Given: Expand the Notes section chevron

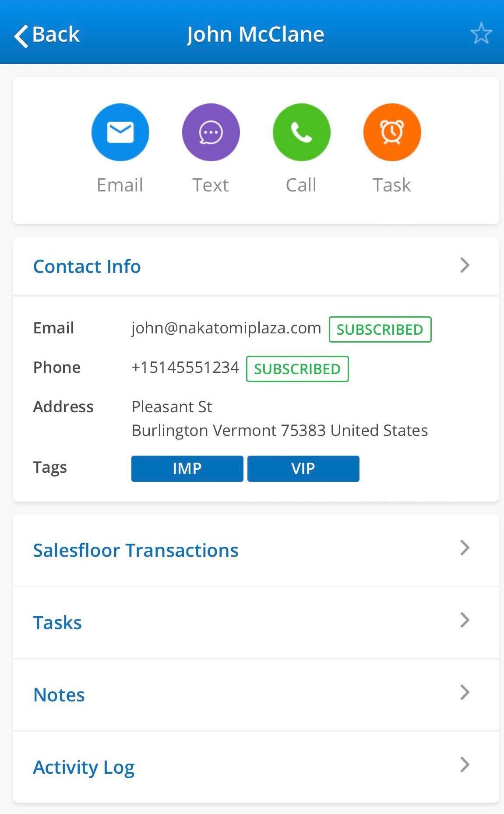Looking at the screenshot, I should [x=465, y=692].
